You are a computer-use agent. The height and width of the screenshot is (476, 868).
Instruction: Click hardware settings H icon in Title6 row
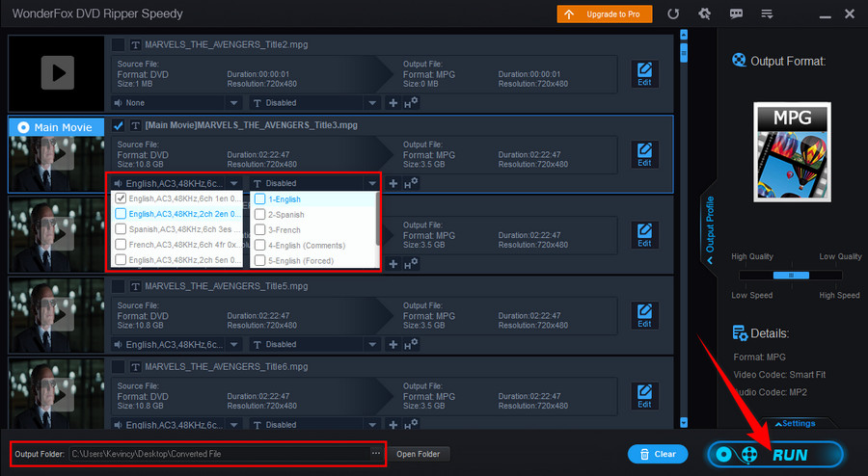coord(411,425)
